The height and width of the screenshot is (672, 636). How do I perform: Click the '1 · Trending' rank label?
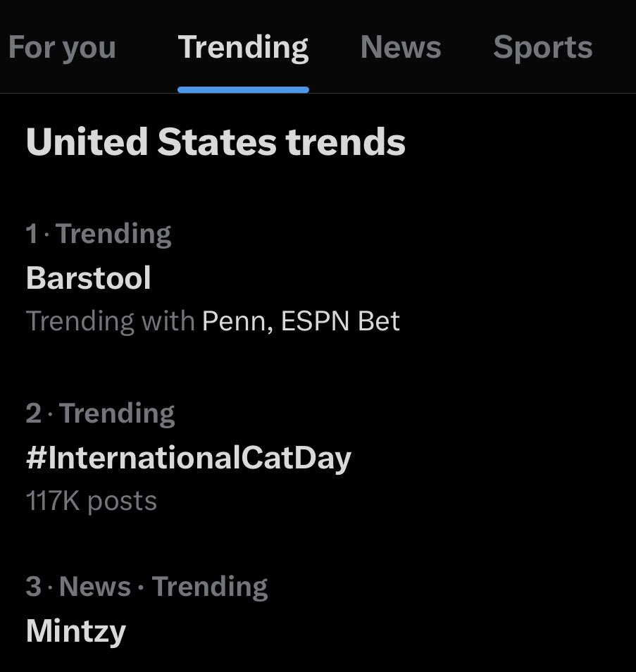coord(99,234)
